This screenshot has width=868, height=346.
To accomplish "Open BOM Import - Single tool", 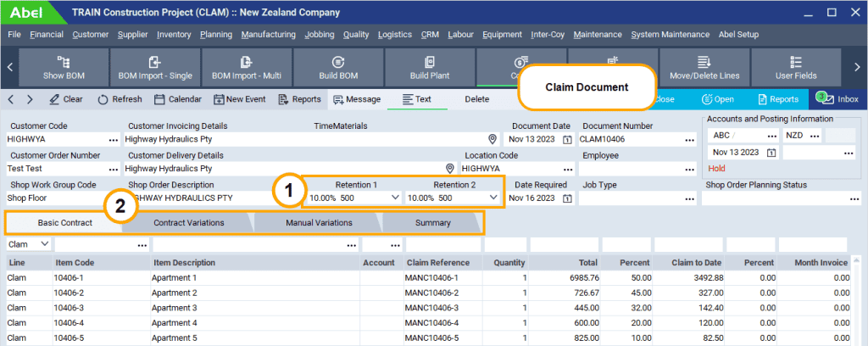I will [x=154, y=67].
